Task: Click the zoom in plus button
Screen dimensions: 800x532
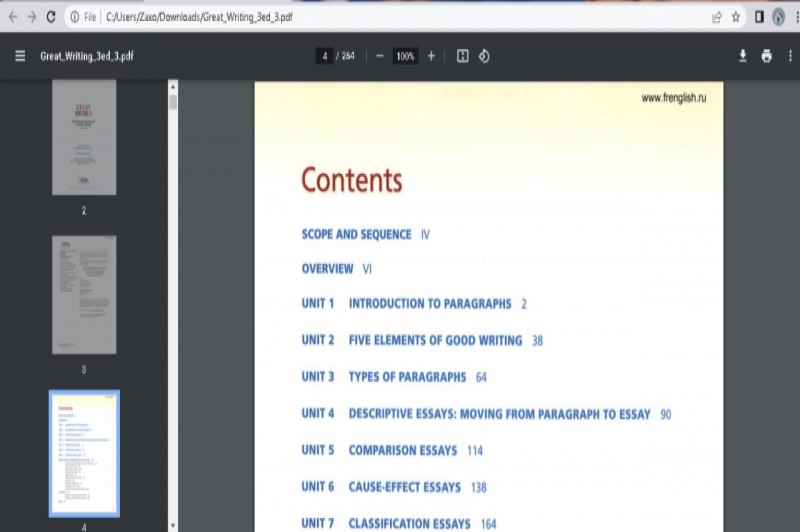Action: (431, 56)
